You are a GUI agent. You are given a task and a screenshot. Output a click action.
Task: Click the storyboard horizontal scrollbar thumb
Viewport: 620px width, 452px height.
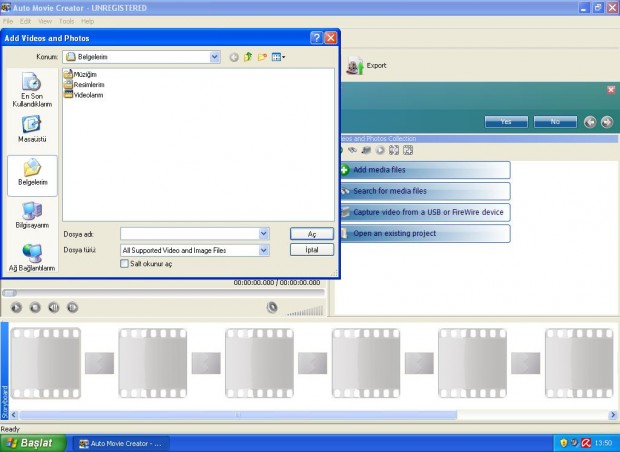238,415
